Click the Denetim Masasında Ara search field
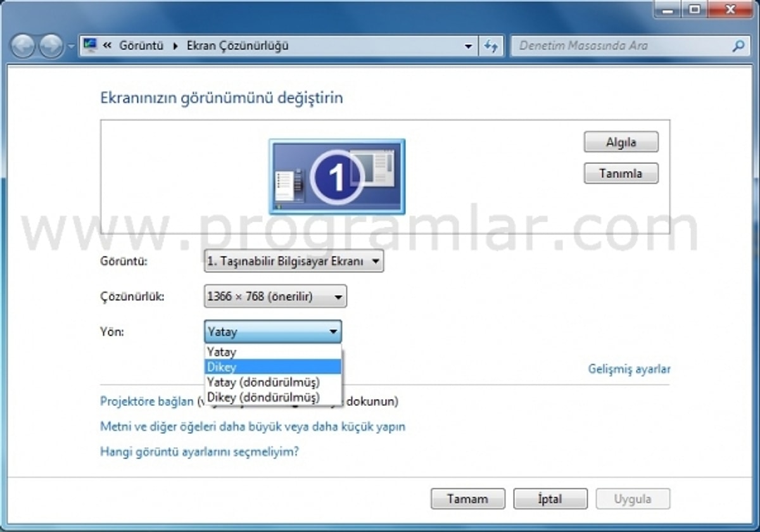The width and height of the screenshot is (760, 532). 621,46
